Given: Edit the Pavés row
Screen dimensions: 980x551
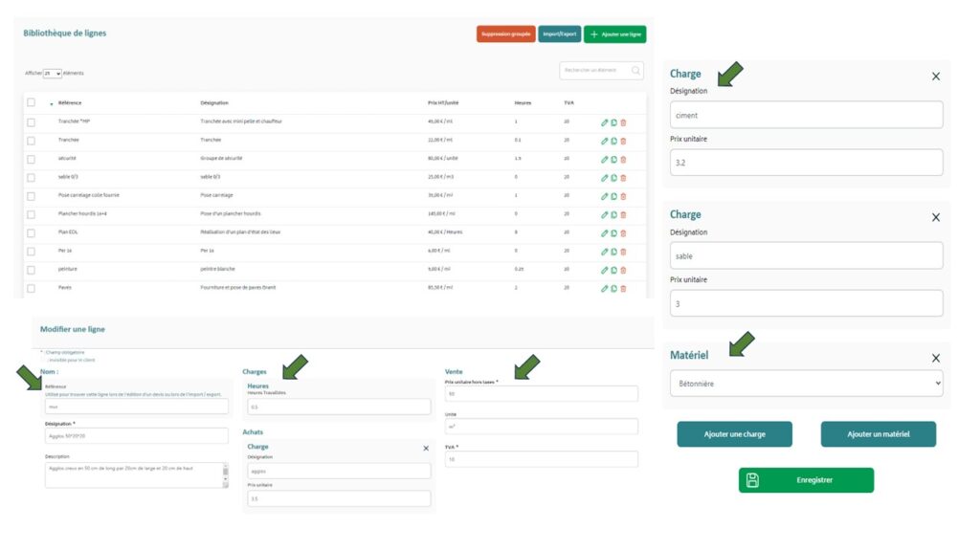Looking at the screenshot, I should [x=605, y=289].
